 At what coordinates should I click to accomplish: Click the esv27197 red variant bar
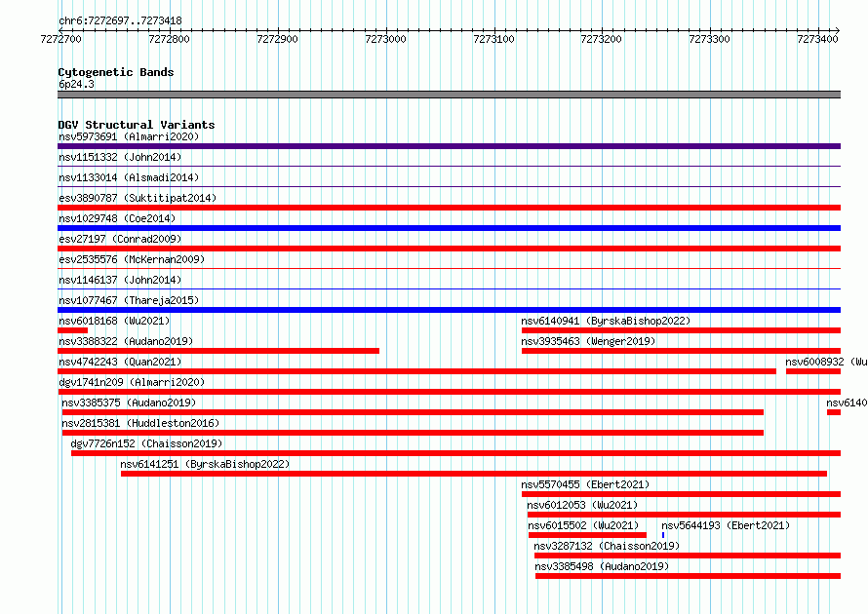[449, 249]
